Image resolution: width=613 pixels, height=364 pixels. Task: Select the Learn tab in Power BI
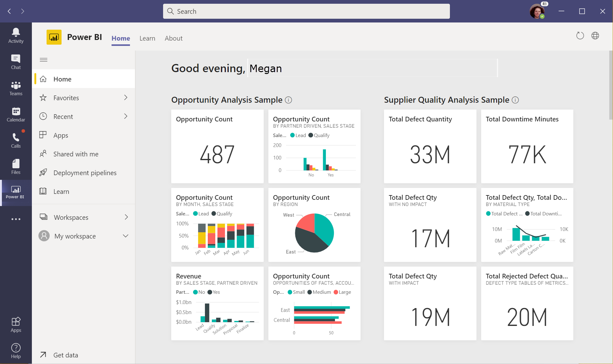pos(147,38)
